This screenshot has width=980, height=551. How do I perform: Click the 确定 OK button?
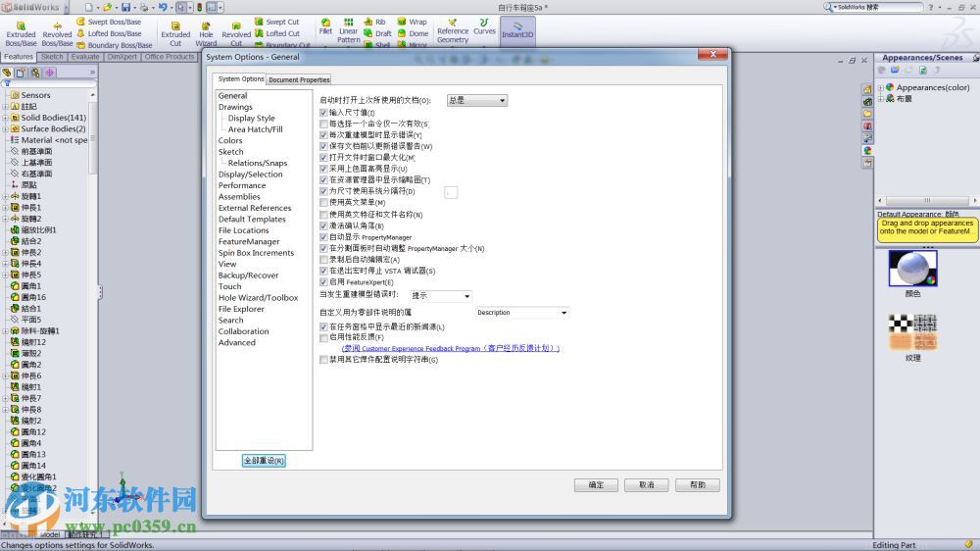point(596,485)
